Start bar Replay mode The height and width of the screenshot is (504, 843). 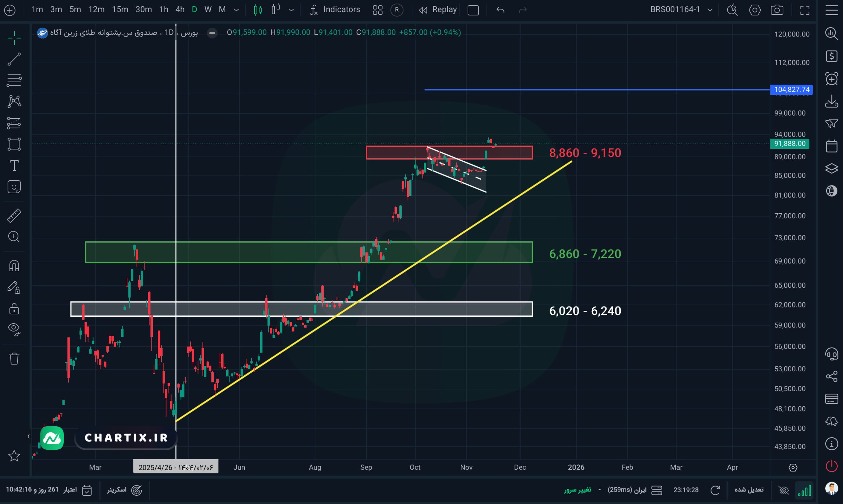pyautogui.click(x=438, y=10)
